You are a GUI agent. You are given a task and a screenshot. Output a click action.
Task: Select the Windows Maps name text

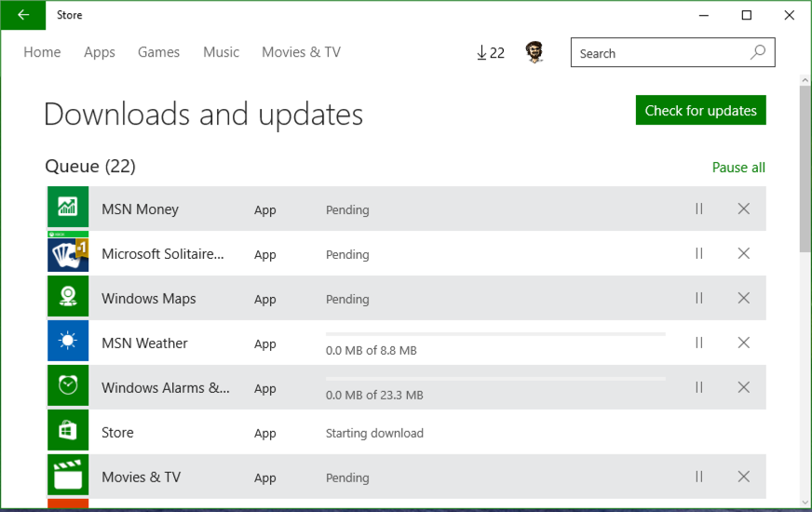pyautogui.click(x=149, y=299)
